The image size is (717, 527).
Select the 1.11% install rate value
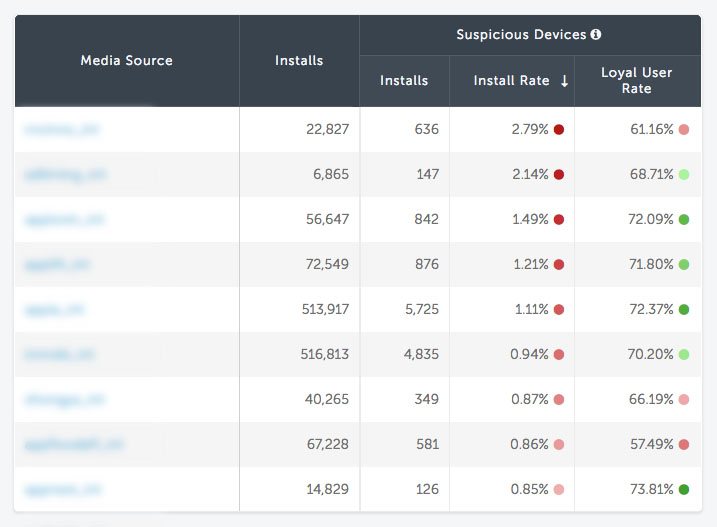click(532, 310)
